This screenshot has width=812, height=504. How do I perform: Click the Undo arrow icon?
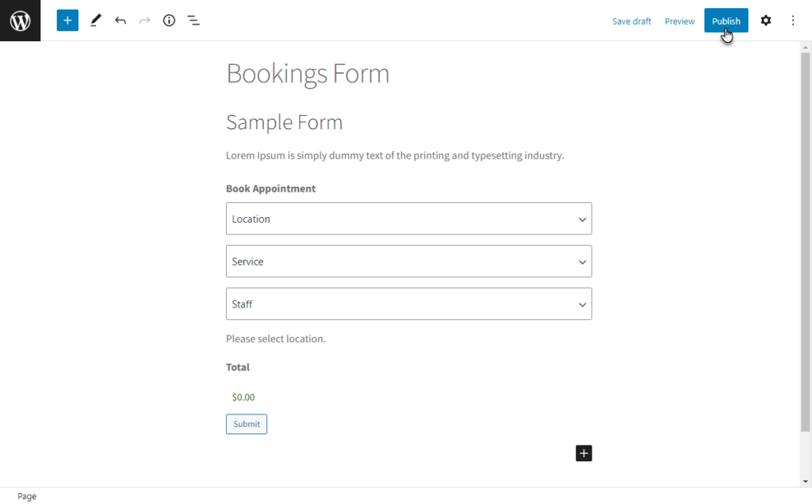click(120, 20)
